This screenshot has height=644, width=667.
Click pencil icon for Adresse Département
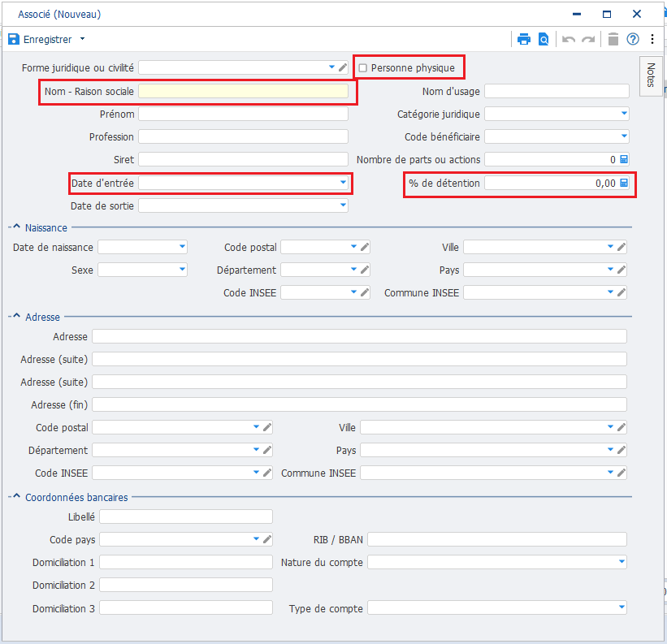(x=267, y=450)
